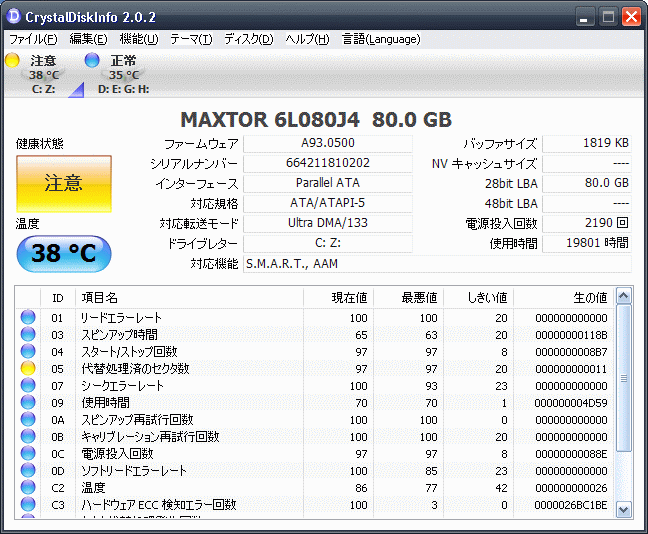This screenshot has height=534, width=648.
Task: Click the serial number field 664211810202
Action: pyautogui.click(x=328, y=163)
